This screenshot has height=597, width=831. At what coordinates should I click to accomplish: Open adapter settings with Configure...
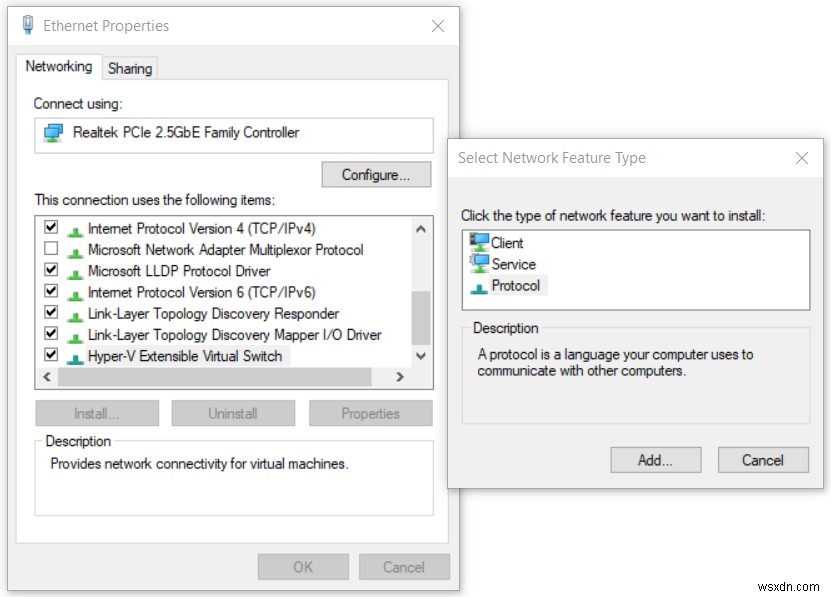point(376,174)
